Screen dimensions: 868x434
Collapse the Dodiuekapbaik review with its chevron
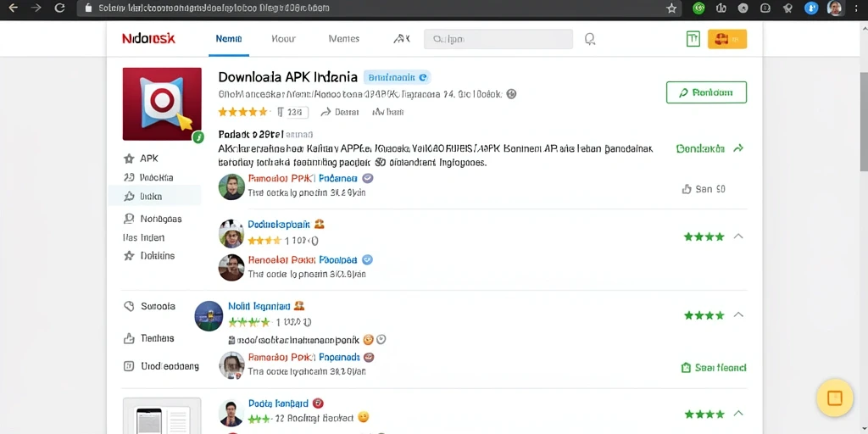click(x=738, y=236)
